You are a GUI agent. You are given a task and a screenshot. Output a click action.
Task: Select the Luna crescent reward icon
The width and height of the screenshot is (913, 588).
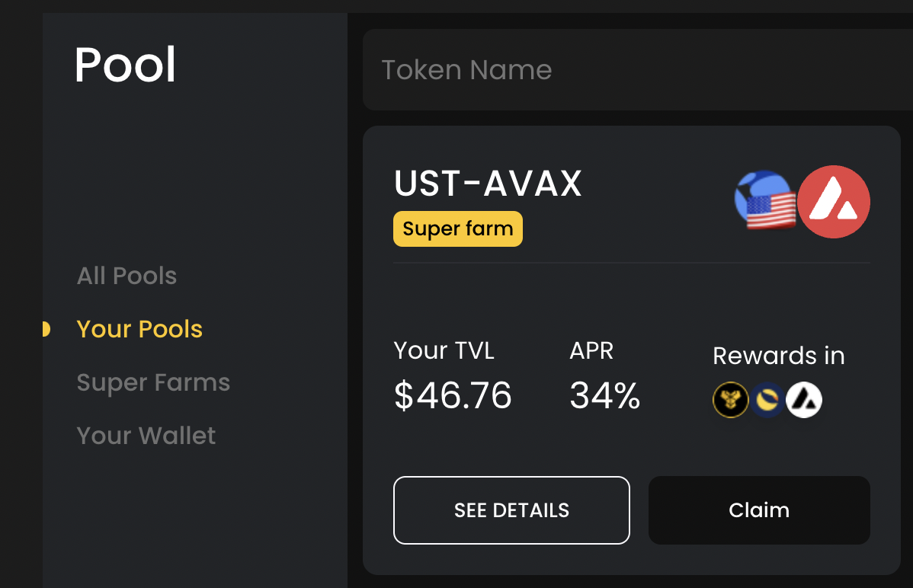point(767,400)
